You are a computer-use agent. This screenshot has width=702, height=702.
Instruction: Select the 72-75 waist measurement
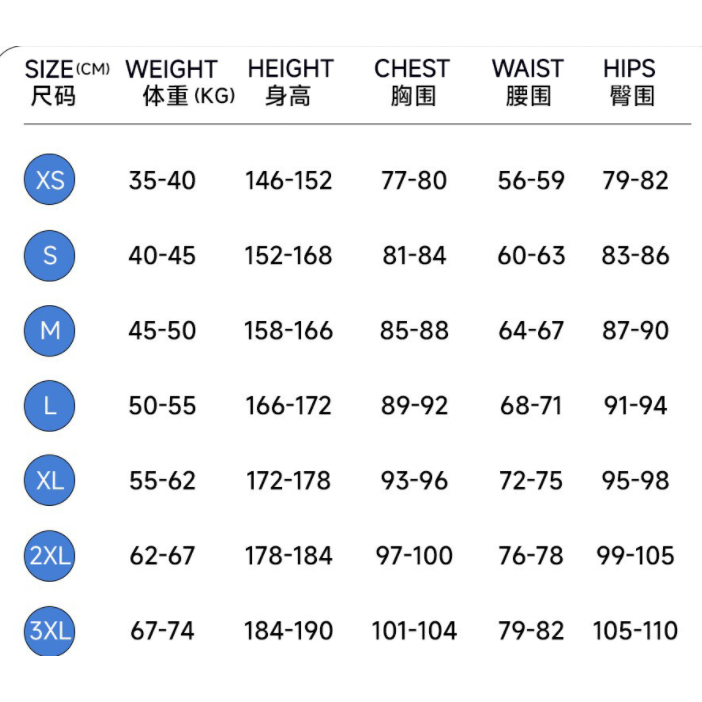[x=531, y=481]
